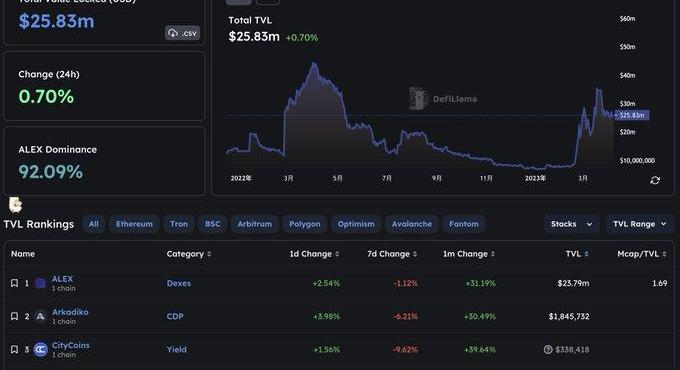This screenshot has height=370, width=680.
Task: Click the chart refresh icon
Action: (x=655, y=180)
